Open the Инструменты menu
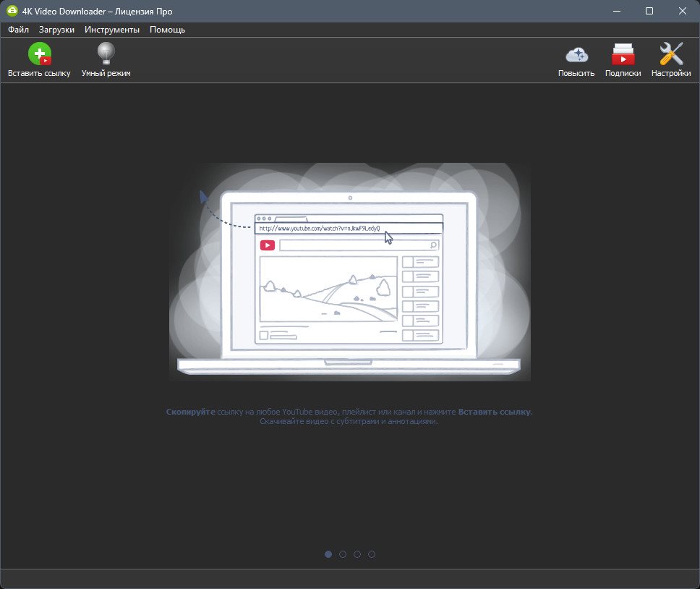 pos(112,30)
